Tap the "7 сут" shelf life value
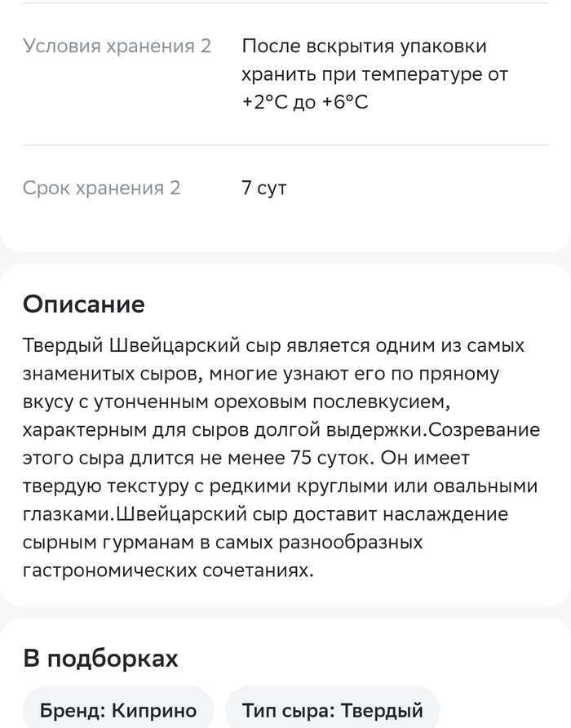Screen dimensions: 571x728 click(x=264, y=189)
